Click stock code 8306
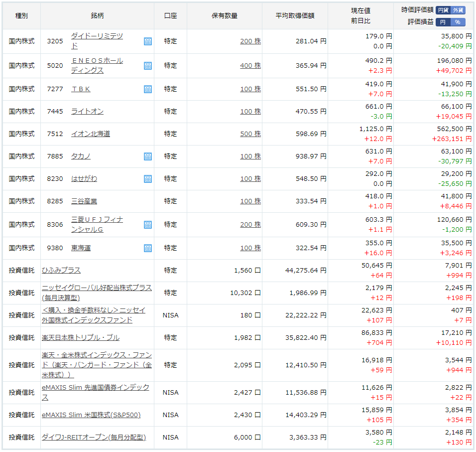 pos(55,225)
